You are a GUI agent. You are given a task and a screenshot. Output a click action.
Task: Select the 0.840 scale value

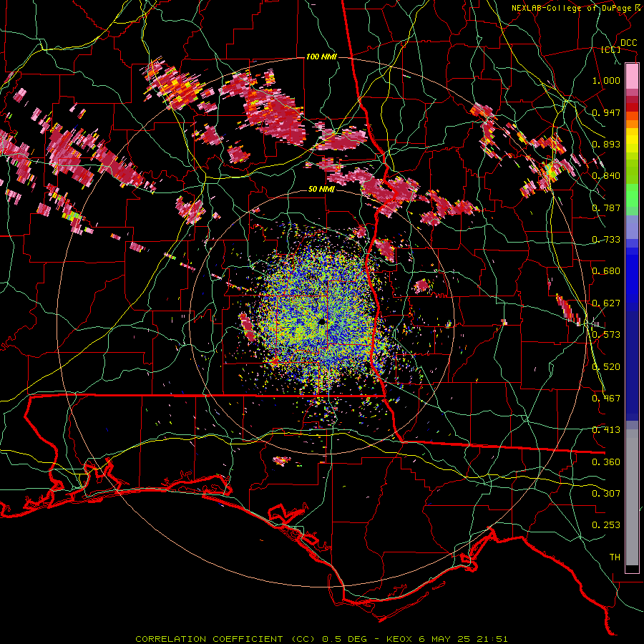coord(606,176)
